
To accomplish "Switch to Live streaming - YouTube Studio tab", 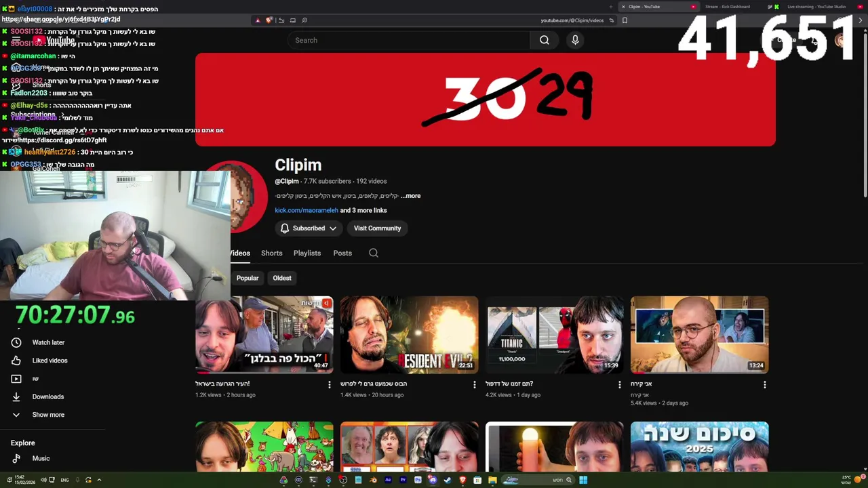I will tap(816, 7).
